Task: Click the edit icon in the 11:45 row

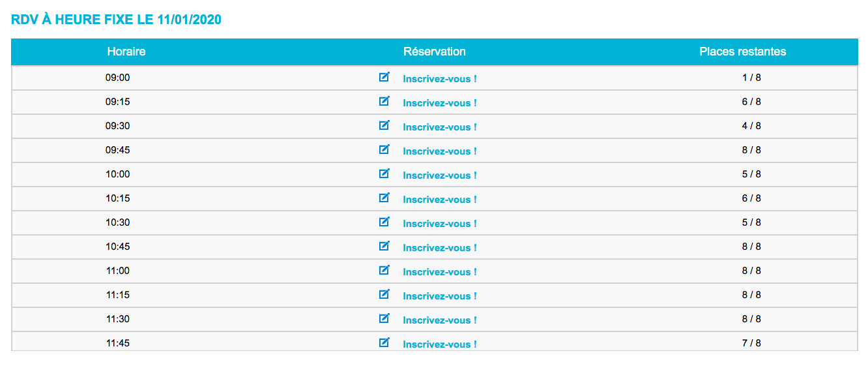Action: (x=384, y=343)
